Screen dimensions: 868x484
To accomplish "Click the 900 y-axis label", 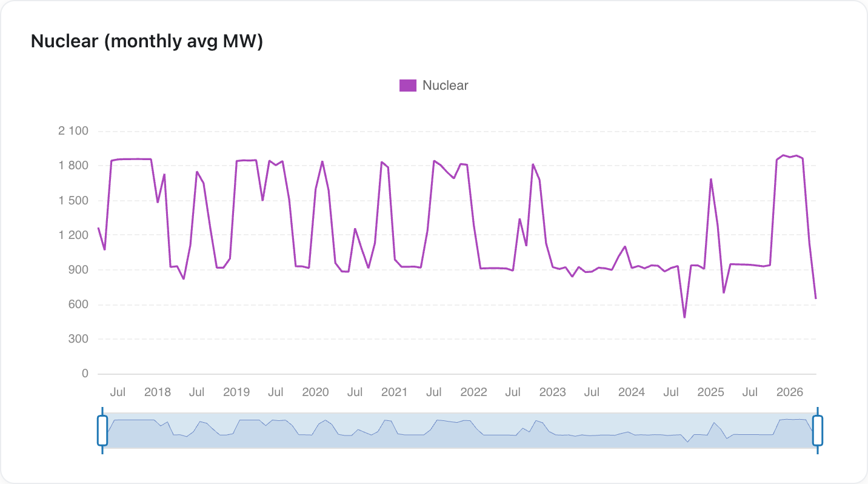I will click(78, 270).
